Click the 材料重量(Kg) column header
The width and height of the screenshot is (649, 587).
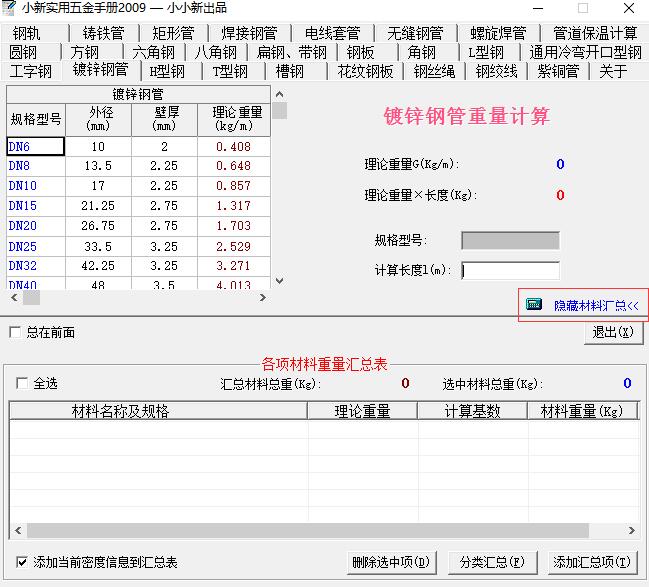pyautogui.click(x=582, y=411)
